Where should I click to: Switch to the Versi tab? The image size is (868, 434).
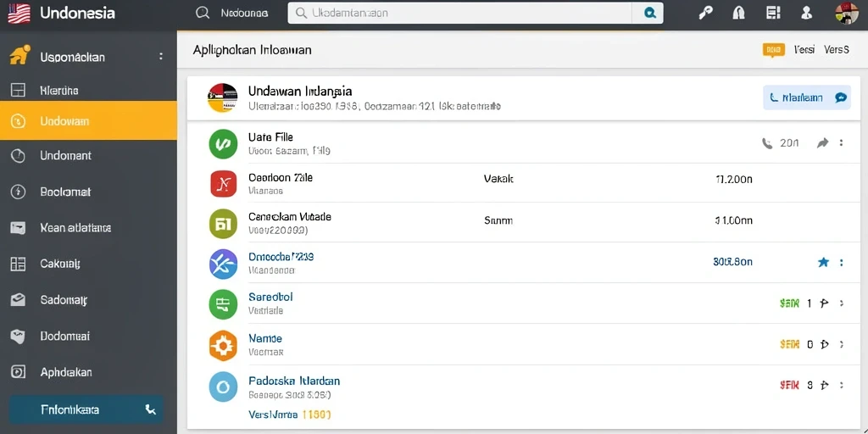coord(804,50)
